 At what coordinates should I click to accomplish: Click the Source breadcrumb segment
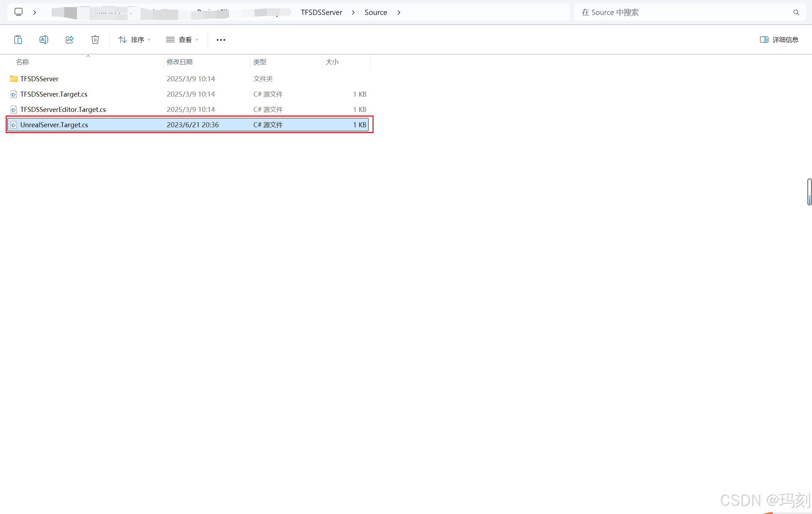click(376, 12)
